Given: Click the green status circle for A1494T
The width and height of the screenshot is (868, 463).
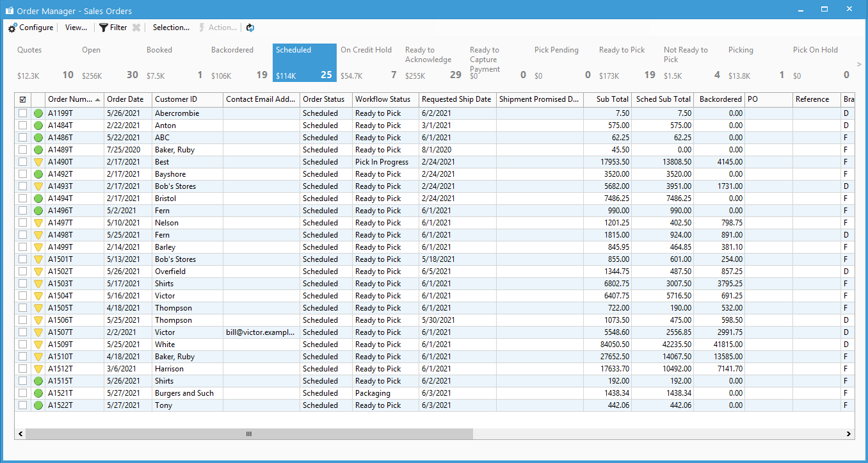Looking at the screenshot, I should tap(38, 199).
